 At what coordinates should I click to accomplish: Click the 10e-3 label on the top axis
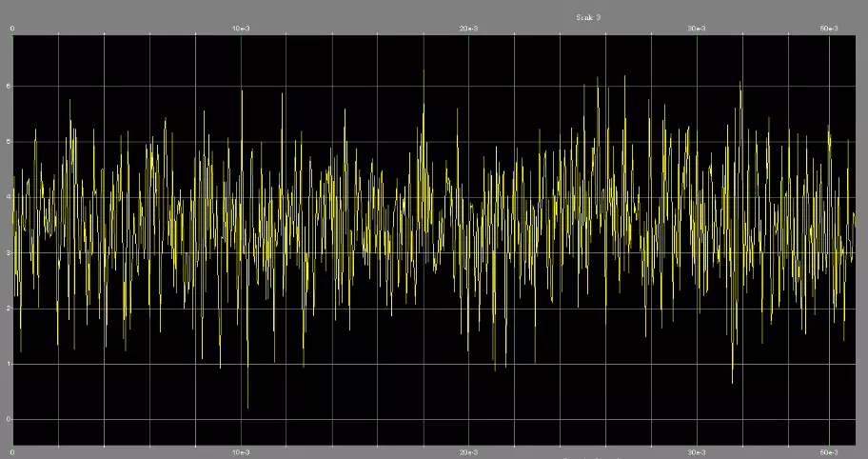[x=241, y=29]
